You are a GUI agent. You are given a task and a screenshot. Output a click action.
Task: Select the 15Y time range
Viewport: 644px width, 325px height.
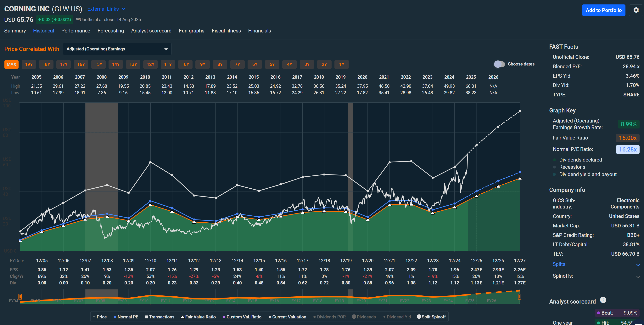pyautogui.click(x=98, y=65)
